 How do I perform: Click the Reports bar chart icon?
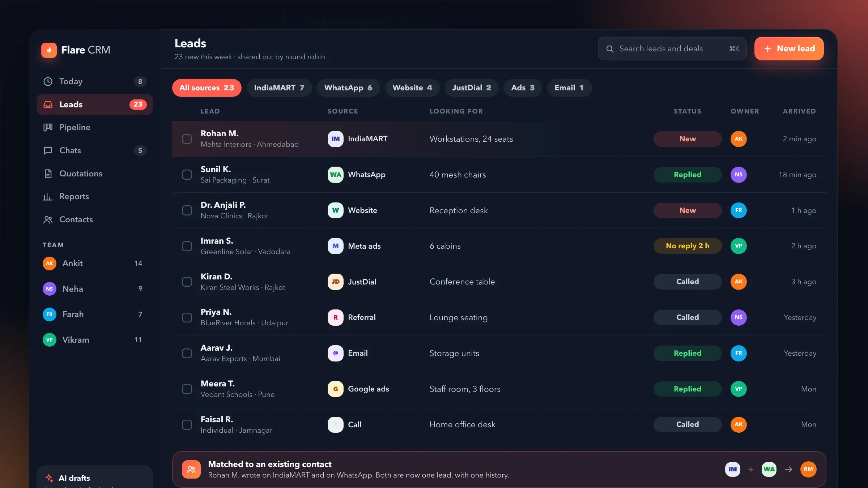pyautogui.click(x=48, y=196)
